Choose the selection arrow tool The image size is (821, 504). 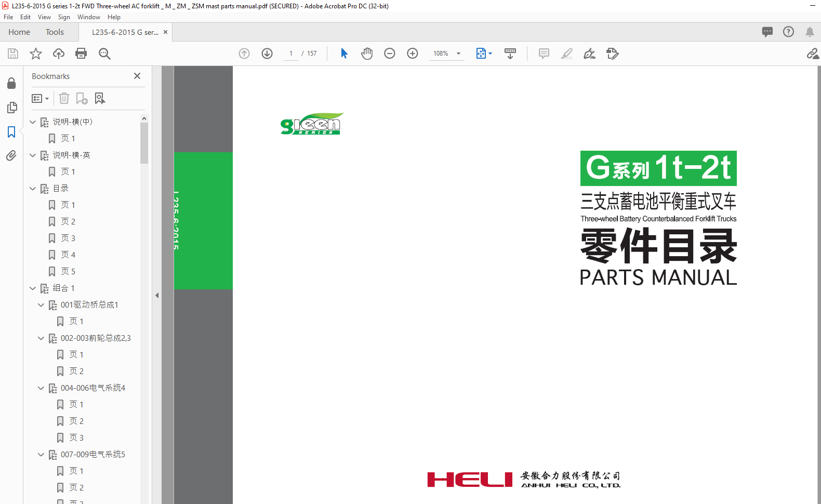tap(344, 54)
